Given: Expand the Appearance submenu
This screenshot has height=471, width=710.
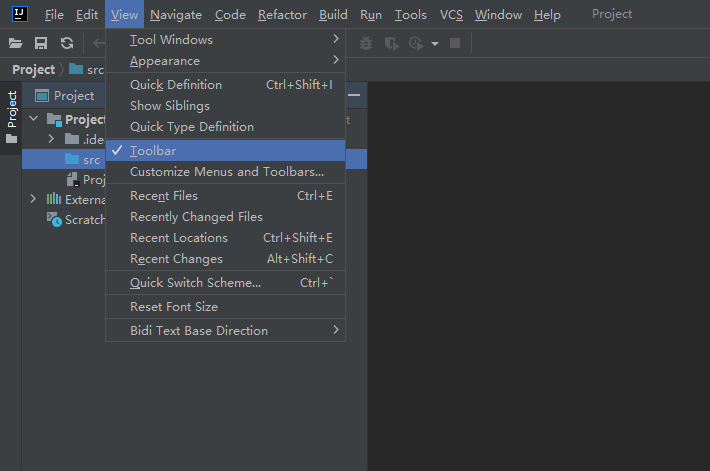Looking at the screenshot, I should (165, 61).
